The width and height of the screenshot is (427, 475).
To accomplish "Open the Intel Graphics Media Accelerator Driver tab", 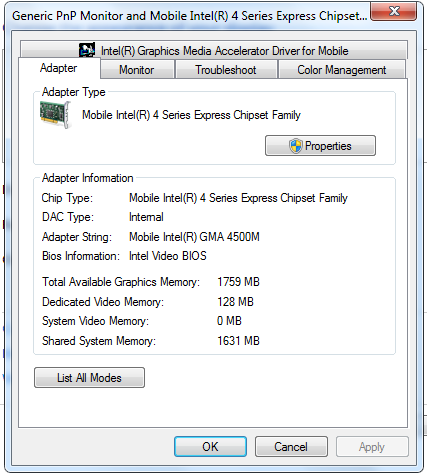I will pyautogui.click(x=214, y=51).
